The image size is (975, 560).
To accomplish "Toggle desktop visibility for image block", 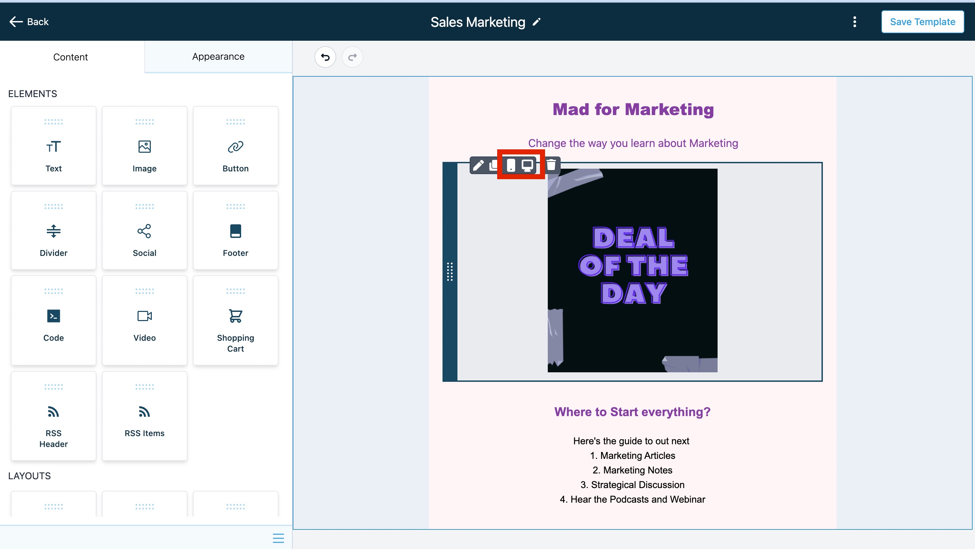I will 527,165.
